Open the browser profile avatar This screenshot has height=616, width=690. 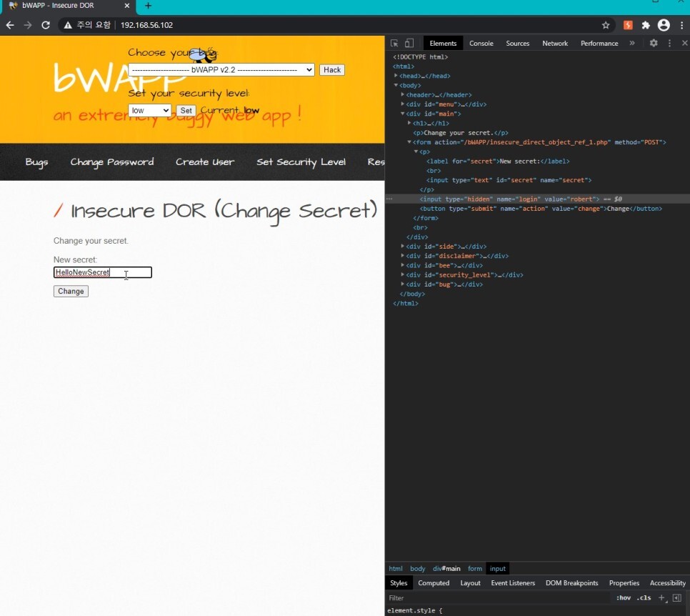coord(664,25)
